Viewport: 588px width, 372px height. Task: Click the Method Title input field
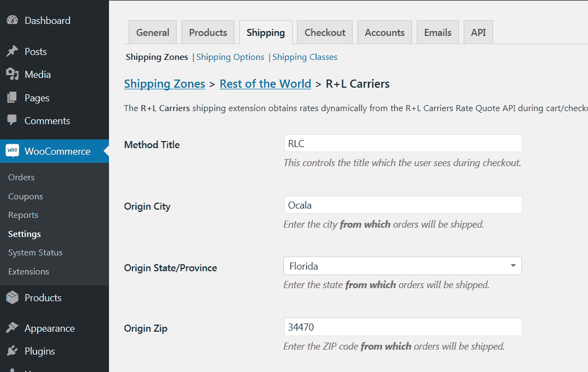pos(403,143)
